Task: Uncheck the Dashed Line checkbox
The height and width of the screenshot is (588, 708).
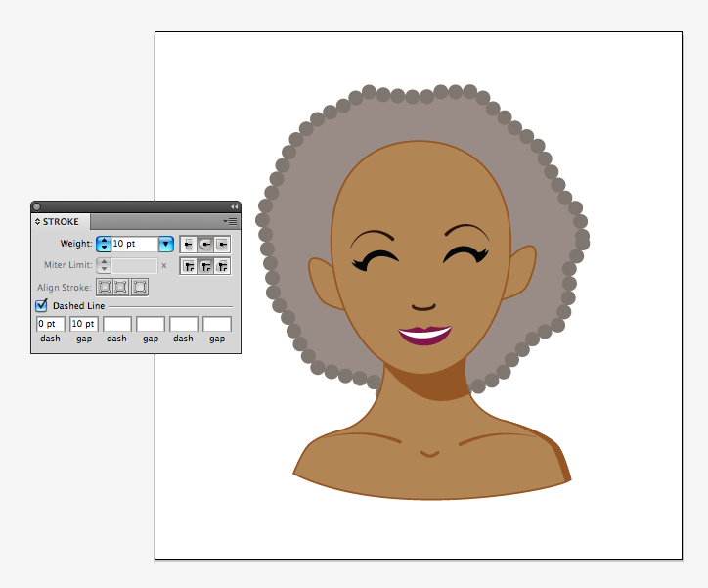Action: click(x=41, y=306)
